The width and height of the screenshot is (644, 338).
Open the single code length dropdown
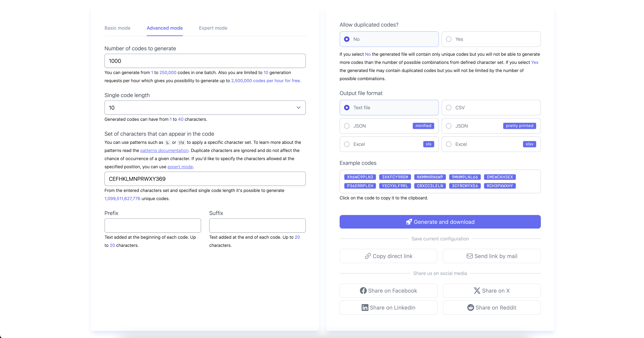(298, 108)
